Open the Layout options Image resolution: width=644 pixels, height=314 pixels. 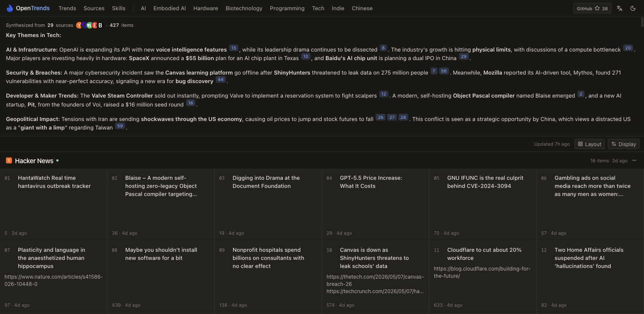(589, 144)
